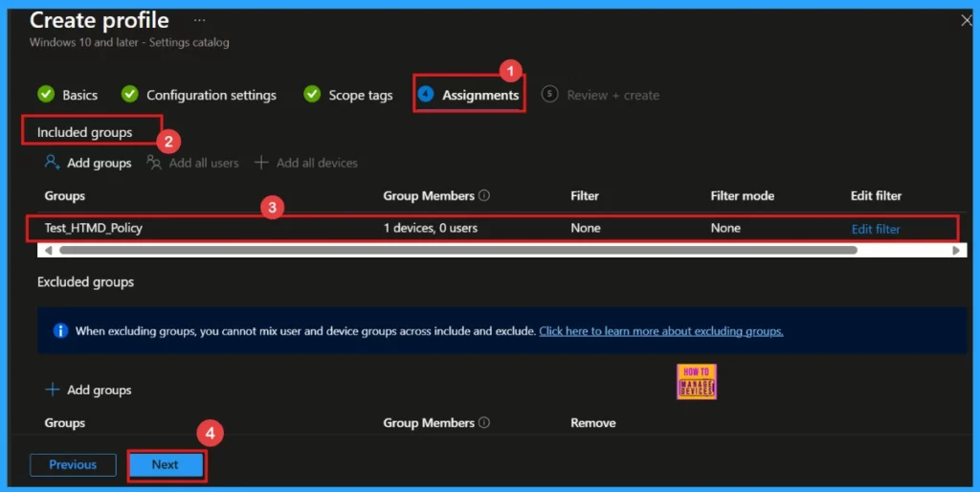Click the Configuration settings green checkmark icon
The width and height of the screenshot is (980, 492).
tap(129, 95)
